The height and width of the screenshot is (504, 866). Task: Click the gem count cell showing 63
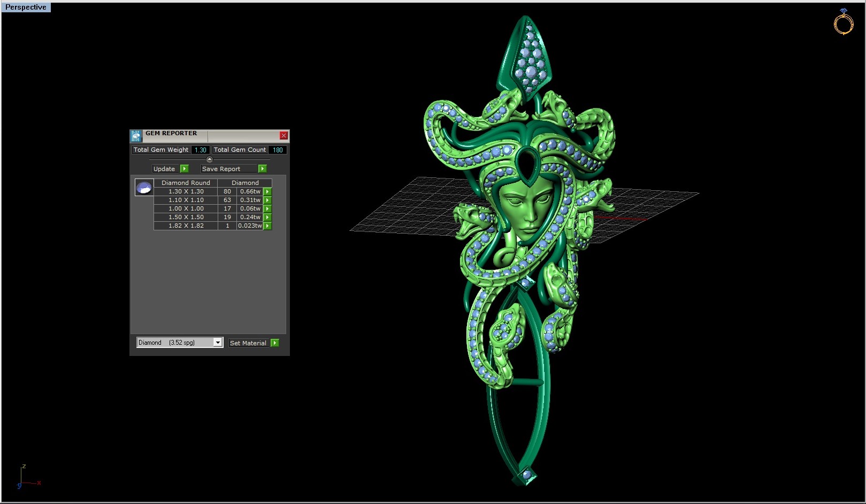(227, 200)
